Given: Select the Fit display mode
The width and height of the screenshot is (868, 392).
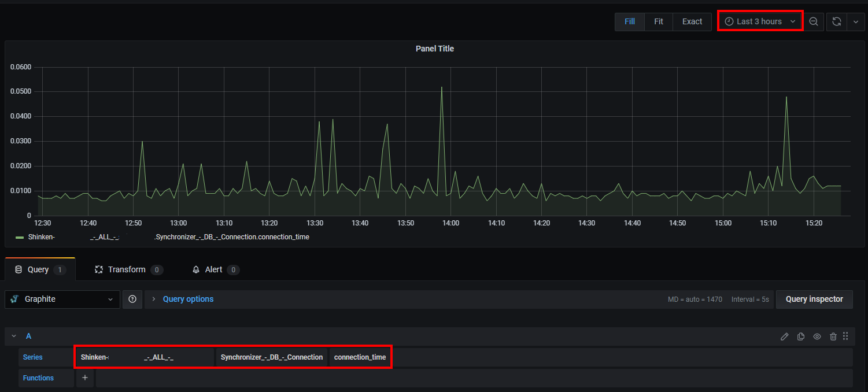Looking at the screenshot, I should (x=658, y=21).
